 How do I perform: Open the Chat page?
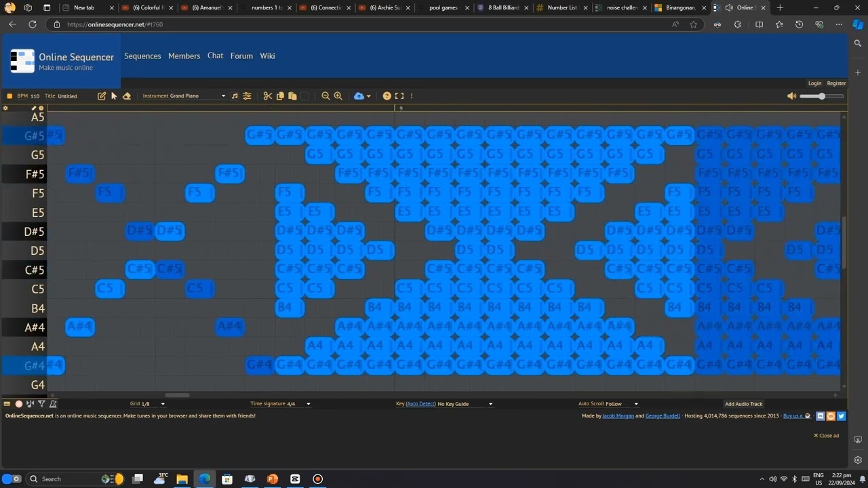(216, 56)
